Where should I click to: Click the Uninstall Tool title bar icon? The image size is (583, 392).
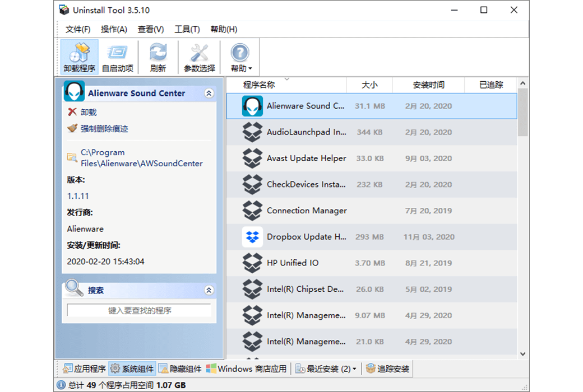tap(64, 10)
